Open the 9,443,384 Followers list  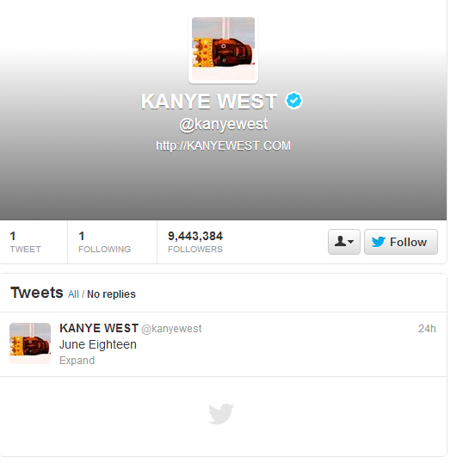pyautogui.click(x=195, y=242)
